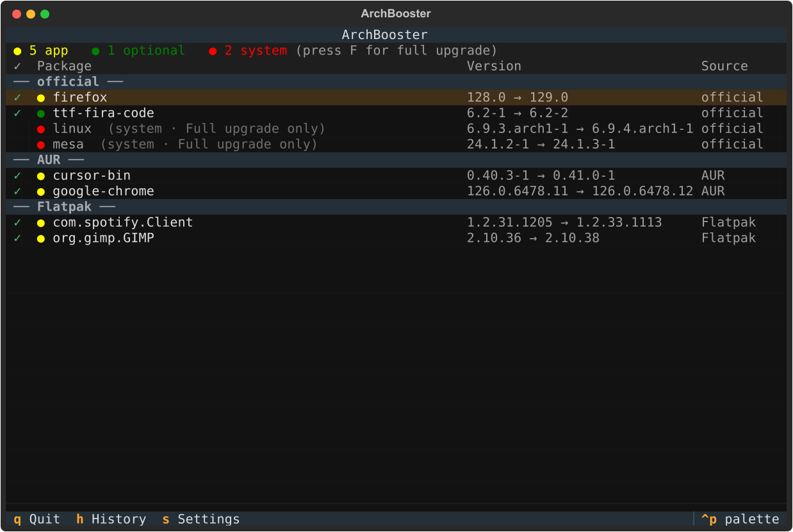This screenshot has width=793, height=532.
Task: Click google-chrome row's 'AUR' source
Action: coord(713,191)
